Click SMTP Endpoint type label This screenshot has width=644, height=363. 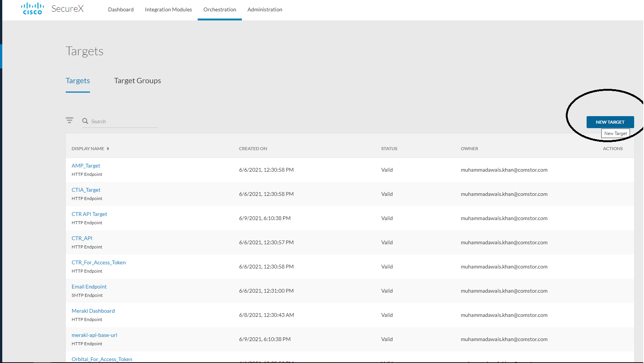pos(87,295)
